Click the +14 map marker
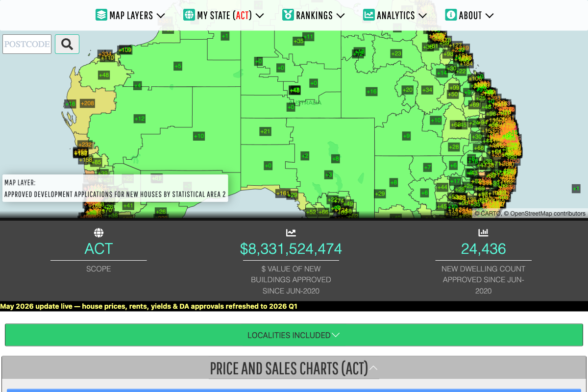Screen dimensions: 588x392 pyautogui.click(x=442, y=73)
